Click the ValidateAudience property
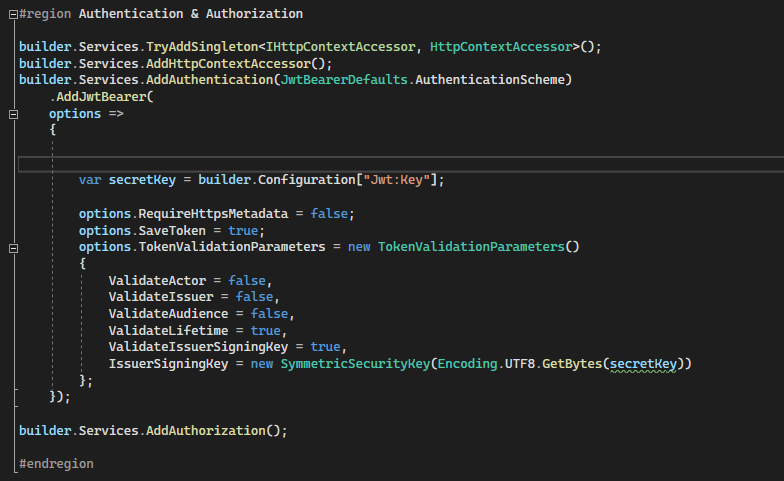This screenshot has width=784, height=481. [x=168, y=314]
